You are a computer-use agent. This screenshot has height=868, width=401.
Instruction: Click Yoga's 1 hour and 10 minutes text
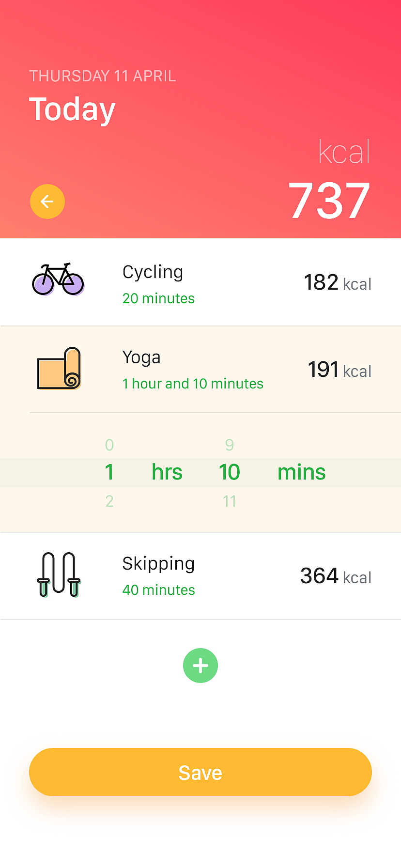193,384
